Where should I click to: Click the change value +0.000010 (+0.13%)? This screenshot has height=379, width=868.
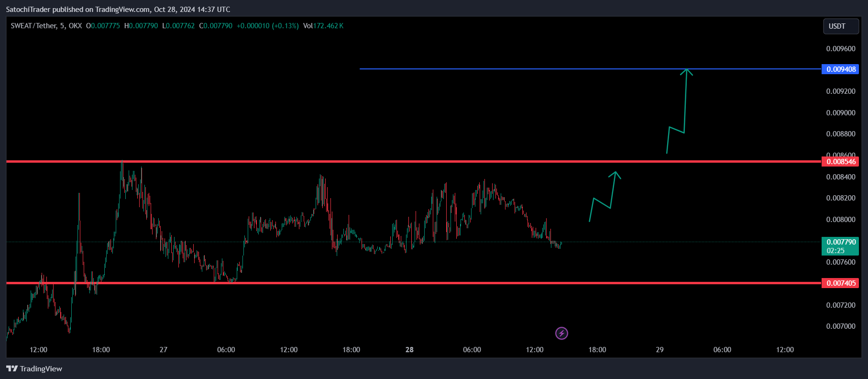pyautogui.click(x=268, y=26)
